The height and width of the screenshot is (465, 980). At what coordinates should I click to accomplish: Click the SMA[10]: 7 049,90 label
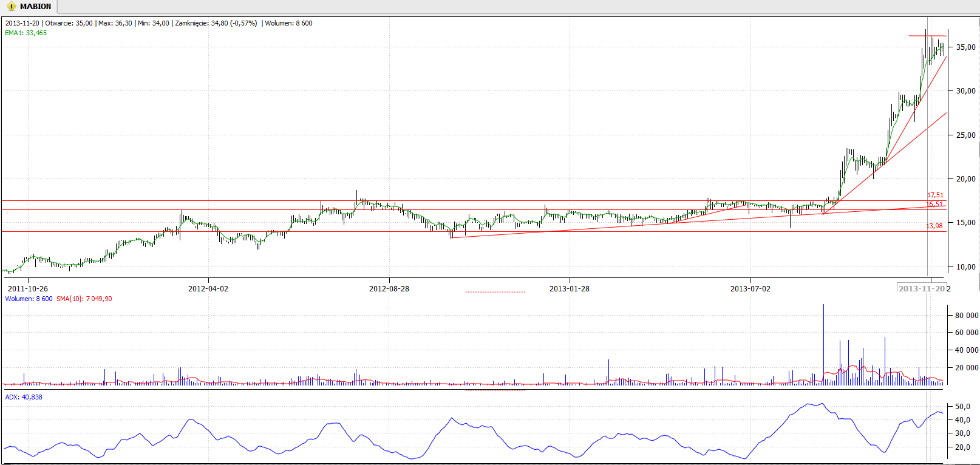click(84, 299)
